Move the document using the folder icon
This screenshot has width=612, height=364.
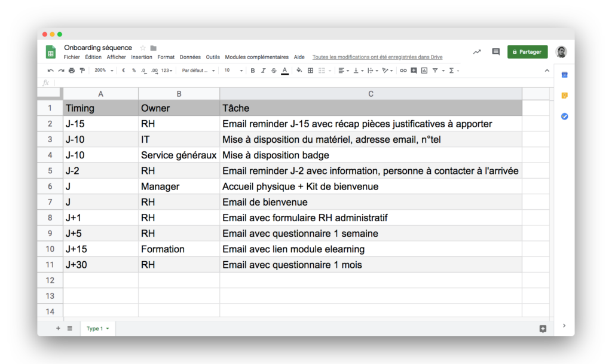(x=154, y=48)
